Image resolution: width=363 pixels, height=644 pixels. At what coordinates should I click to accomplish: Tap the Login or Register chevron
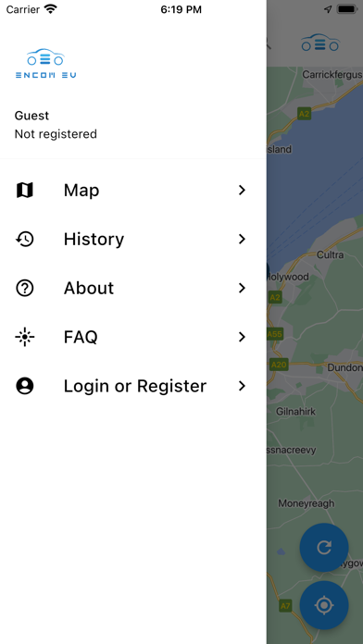tap(242, 386)
